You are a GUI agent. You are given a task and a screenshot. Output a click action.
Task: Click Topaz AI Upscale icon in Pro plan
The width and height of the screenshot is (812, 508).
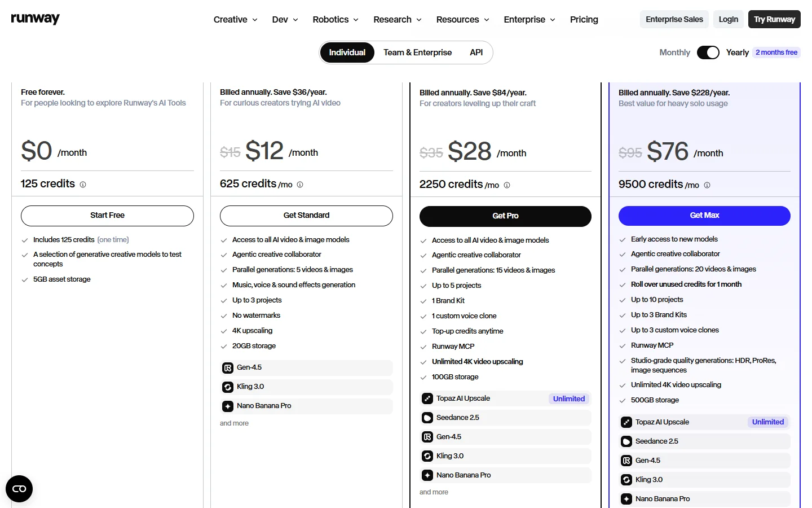427,399
